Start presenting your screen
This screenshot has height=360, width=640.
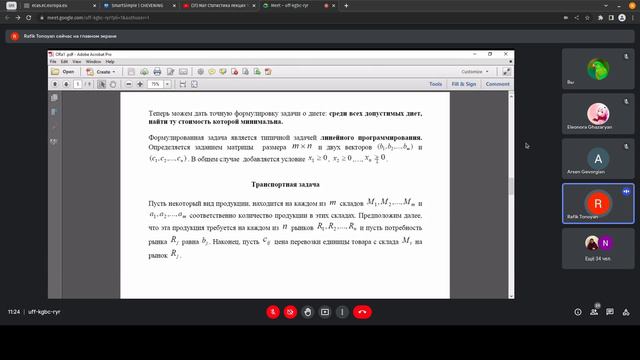(x=325, y=312)
